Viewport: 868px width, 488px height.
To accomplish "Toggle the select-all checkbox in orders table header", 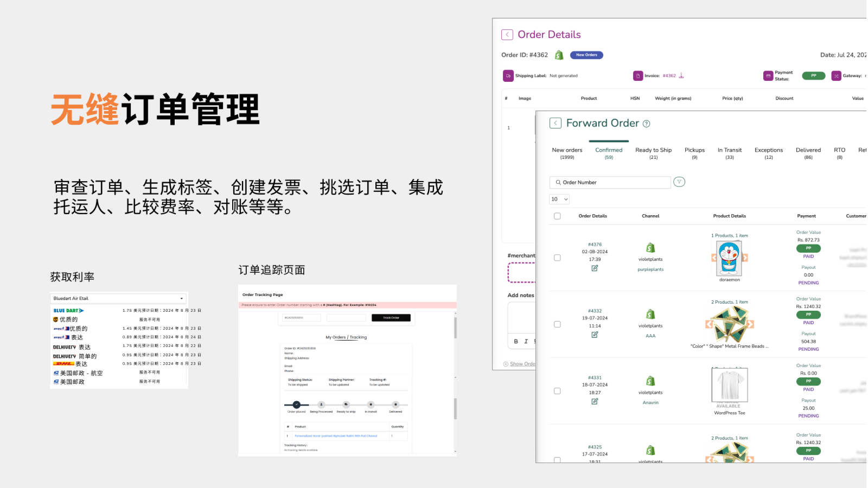I will coord(557,216).
